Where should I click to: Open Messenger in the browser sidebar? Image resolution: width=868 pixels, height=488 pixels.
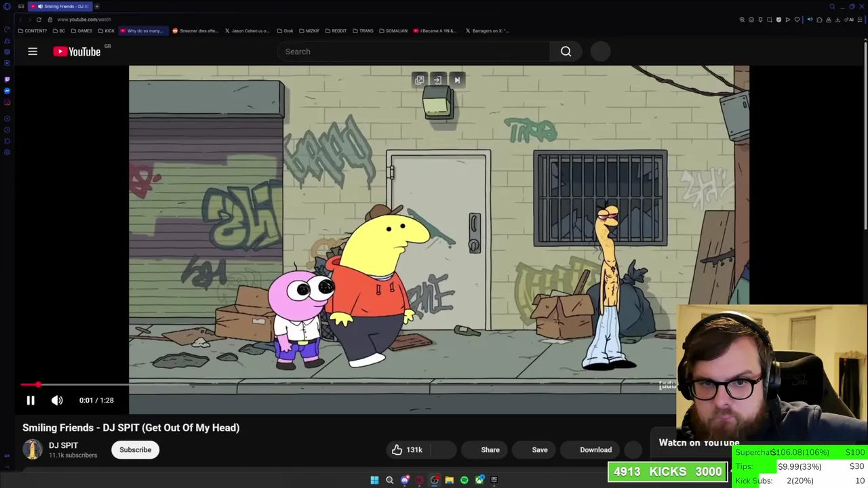coord(7,91)
